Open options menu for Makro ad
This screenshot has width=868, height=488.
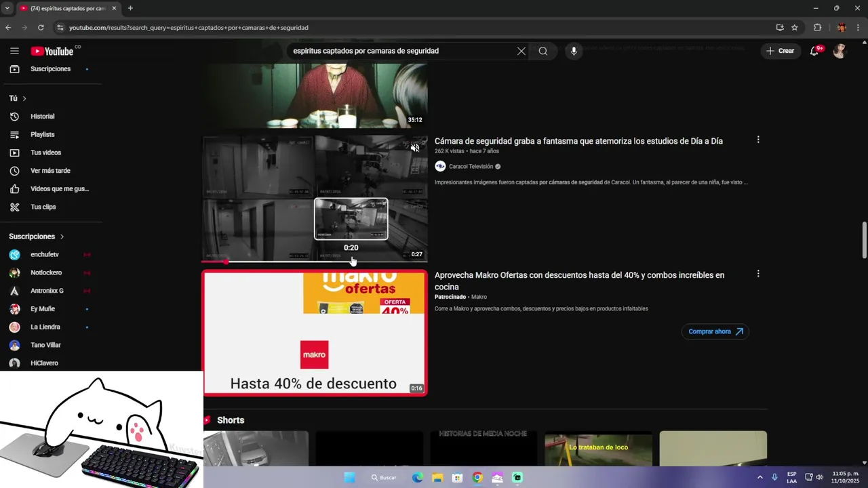(x=758, y=274)
